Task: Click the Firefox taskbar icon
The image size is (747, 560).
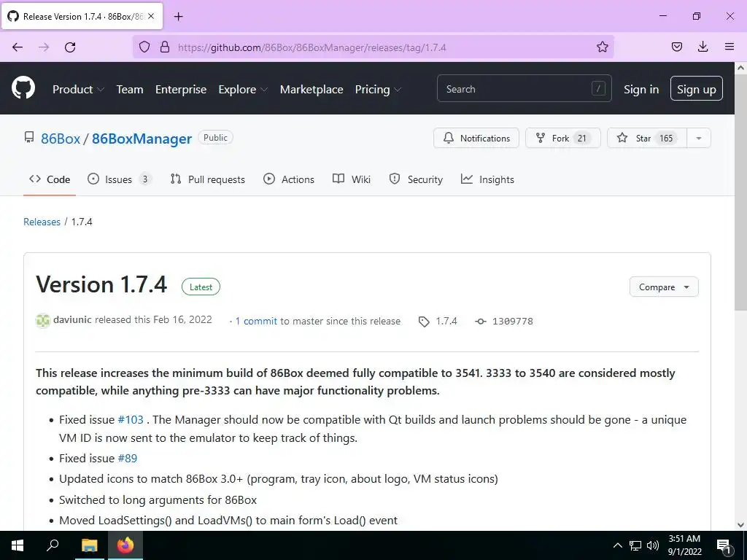Action: (125, 545)
